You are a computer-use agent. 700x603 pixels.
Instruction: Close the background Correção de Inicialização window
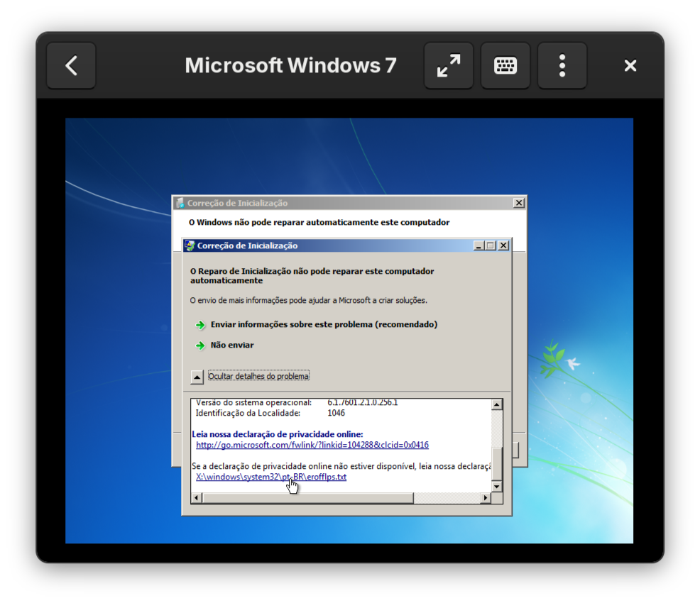(519, 203)
